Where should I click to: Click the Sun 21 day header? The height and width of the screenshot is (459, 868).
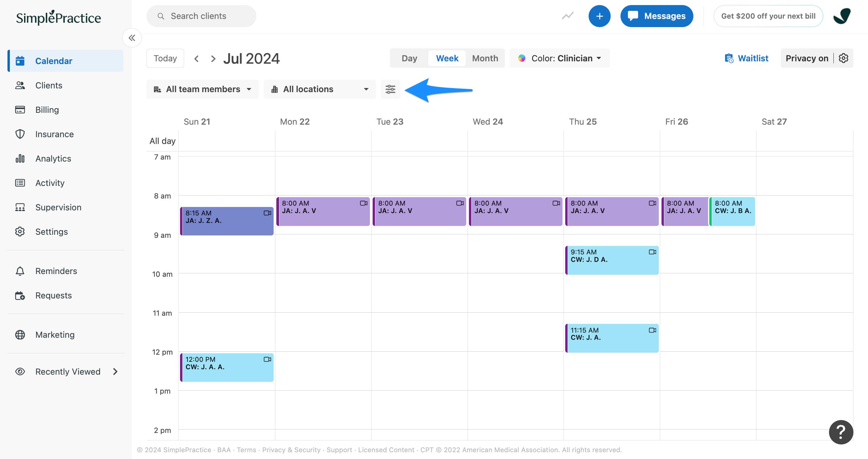(x=197, y=122)
